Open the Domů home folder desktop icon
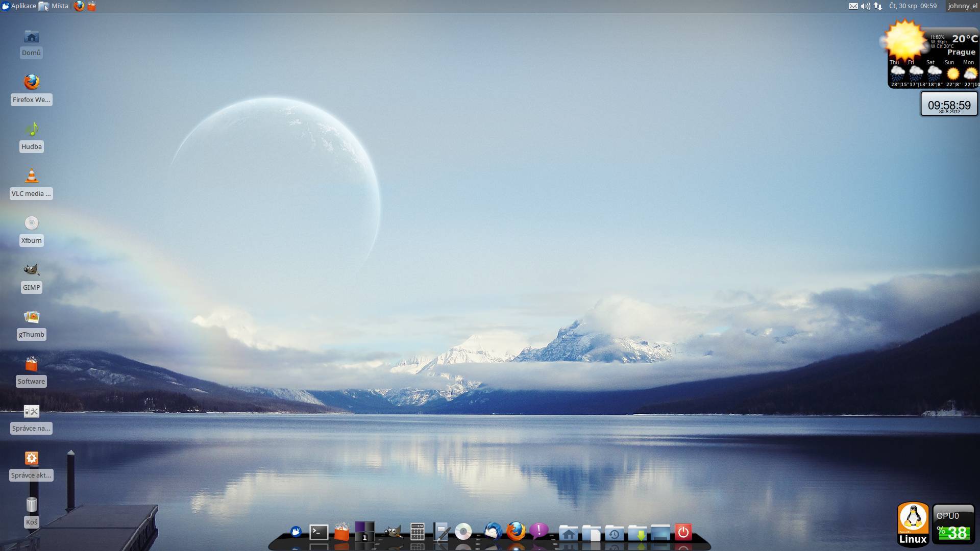 click(x=31, y=43)
